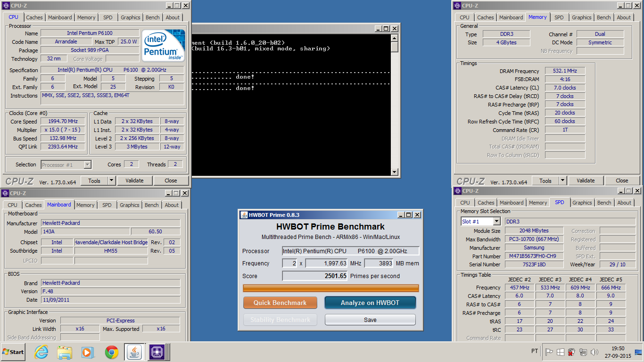Image resolution: width=644 pixels, height=362 pixels.
Task: Click the PT language indicator
Action: pyautogui.click(x=535, y=351)
